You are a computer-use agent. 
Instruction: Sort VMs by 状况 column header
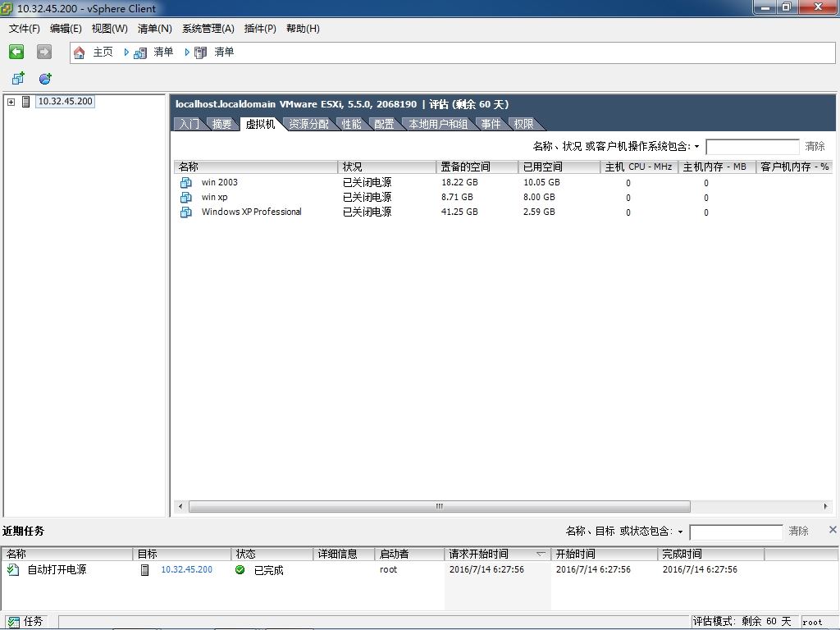click(x=387, y=167)
